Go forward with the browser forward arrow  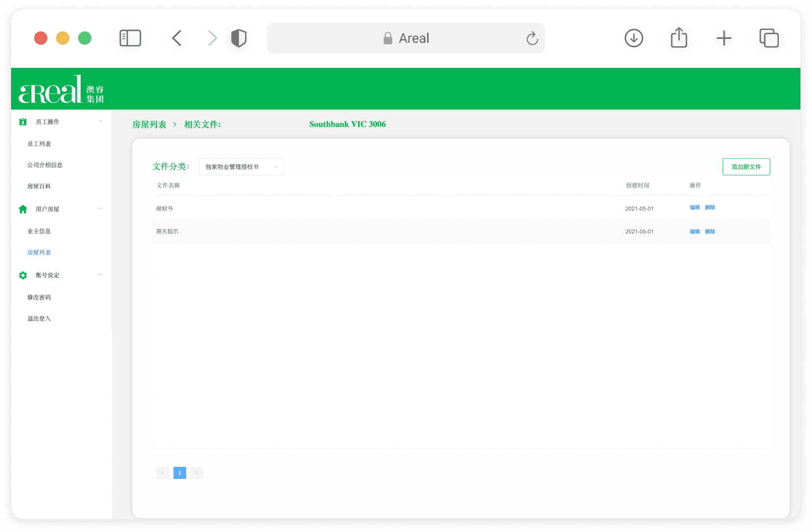pos(212,38)
